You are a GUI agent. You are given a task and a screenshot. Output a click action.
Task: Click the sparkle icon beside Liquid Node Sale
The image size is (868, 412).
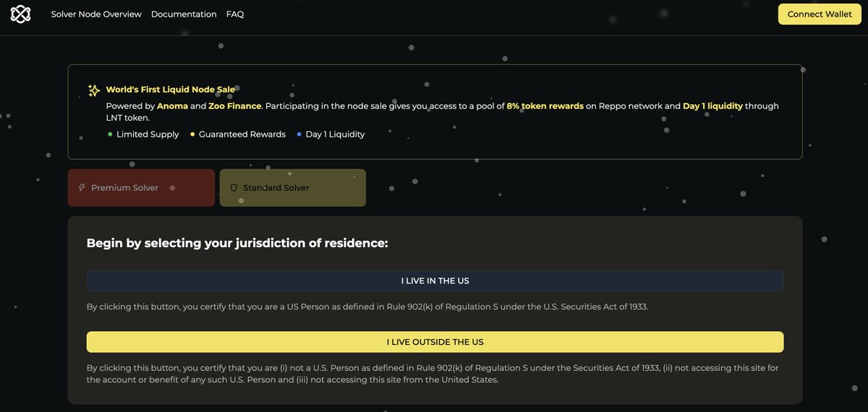pos(94,90)
